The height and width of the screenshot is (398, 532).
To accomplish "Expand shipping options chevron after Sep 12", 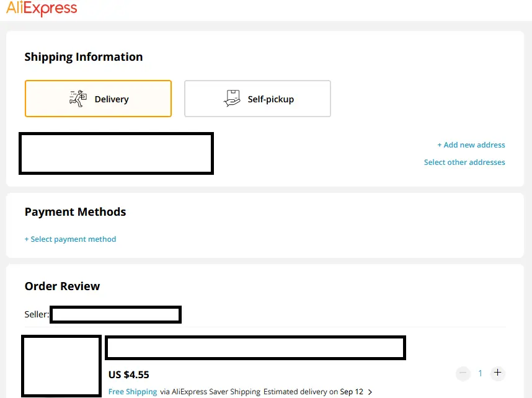I will point(370,392).
